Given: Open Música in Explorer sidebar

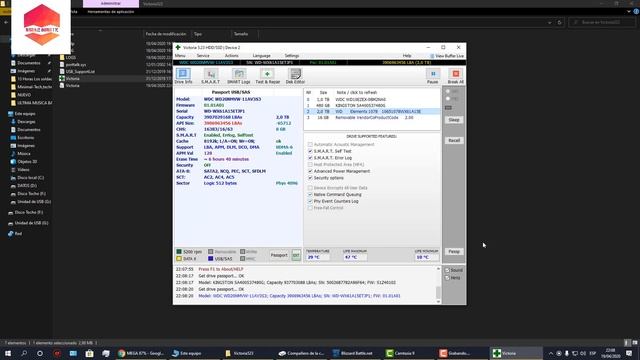Looking at the screenshot, I should point(24,154).
